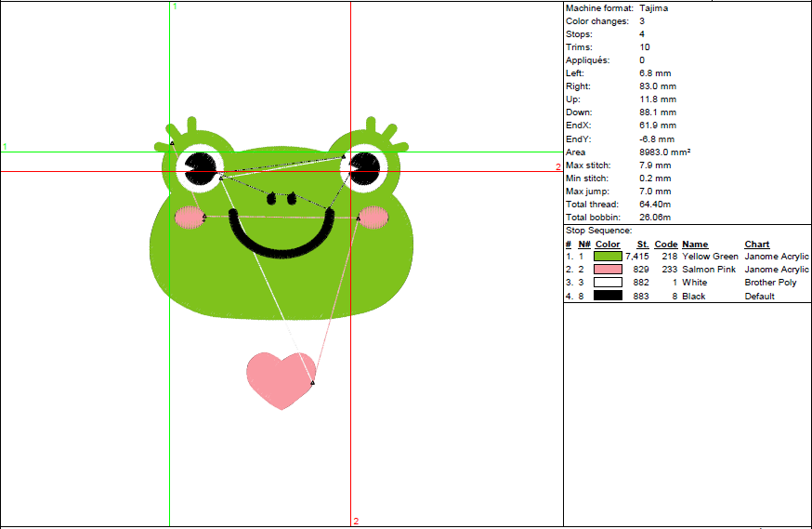The height and width of the screenshot is (529, 812).
Task: Click the 'St.' column header
Action: [643, 244]
